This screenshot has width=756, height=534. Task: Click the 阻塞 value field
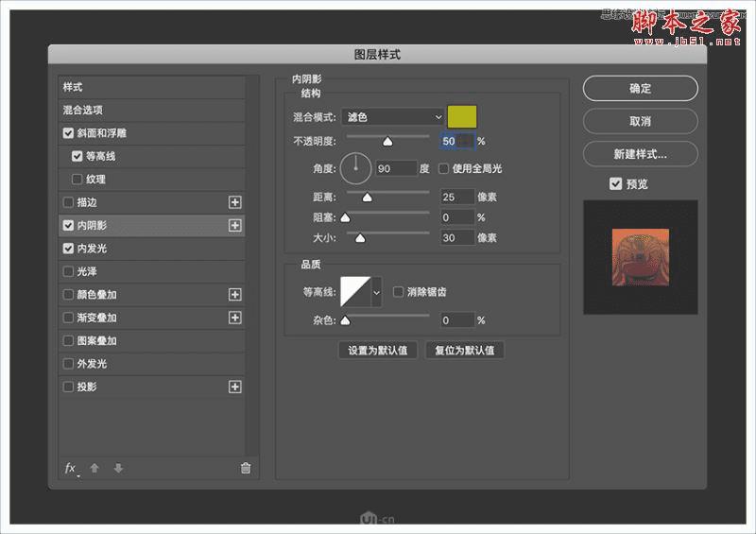click(x=457, y=217)
